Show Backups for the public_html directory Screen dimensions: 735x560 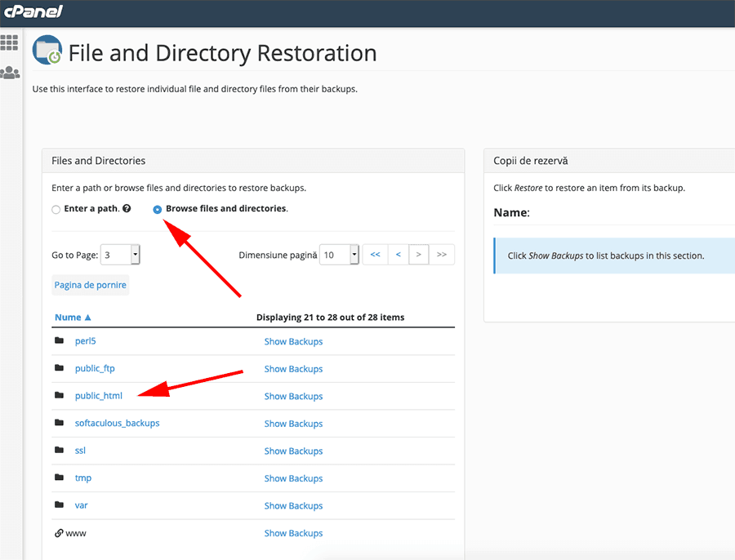(293, 396)
